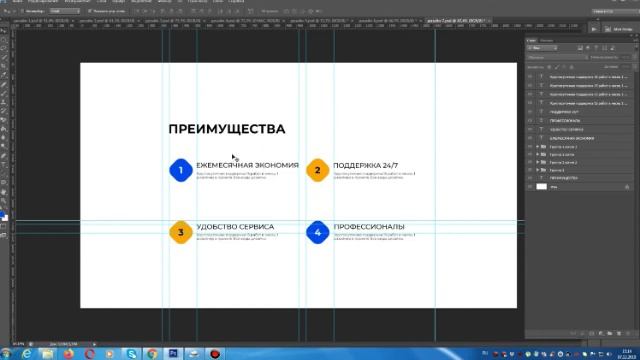The height and width of the screenshot is (360, 640).
Task: Select the currently active last document tab
Action: pyautogui.click(x=458, y=20)
